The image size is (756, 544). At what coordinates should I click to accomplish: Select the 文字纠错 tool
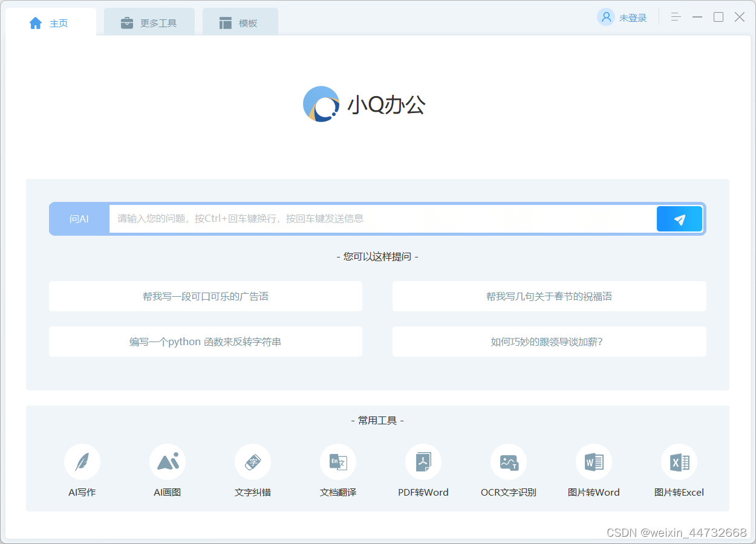253,471
